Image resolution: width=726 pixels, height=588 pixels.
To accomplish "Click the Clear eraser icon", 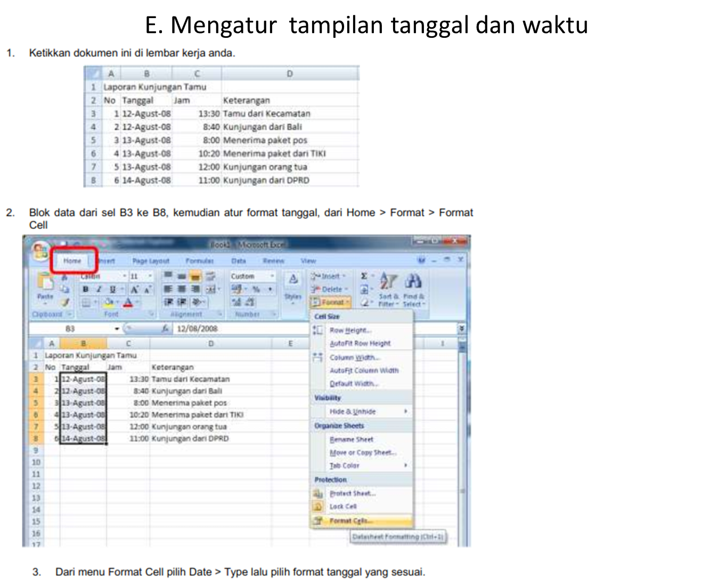I will click(365, 302).
